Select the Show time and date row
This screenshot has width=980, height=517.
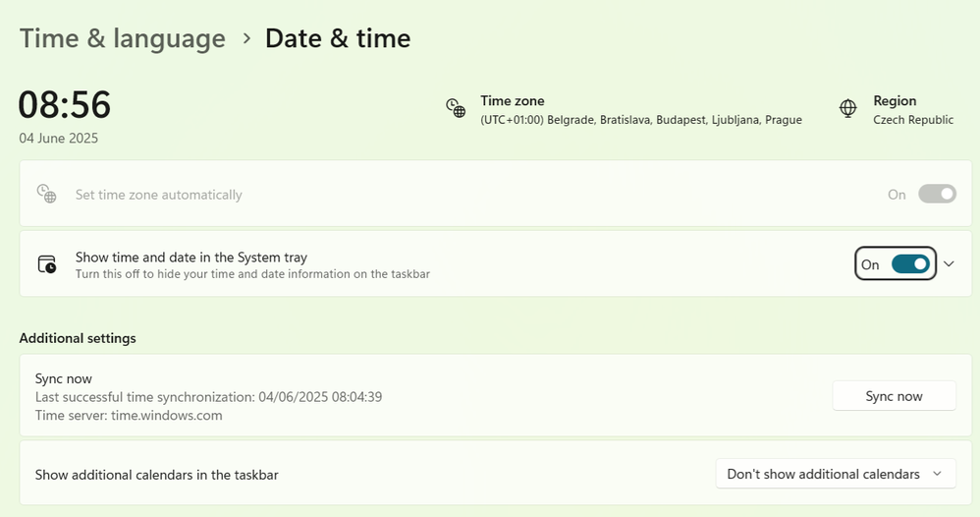tap(393, 263)
